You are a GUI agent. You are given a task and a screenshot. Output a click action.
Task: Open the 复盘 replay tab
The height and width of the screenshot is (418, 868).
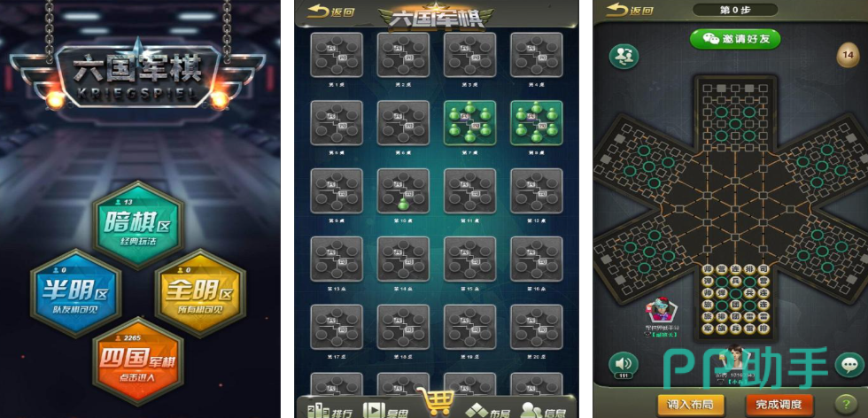(385, 411)
